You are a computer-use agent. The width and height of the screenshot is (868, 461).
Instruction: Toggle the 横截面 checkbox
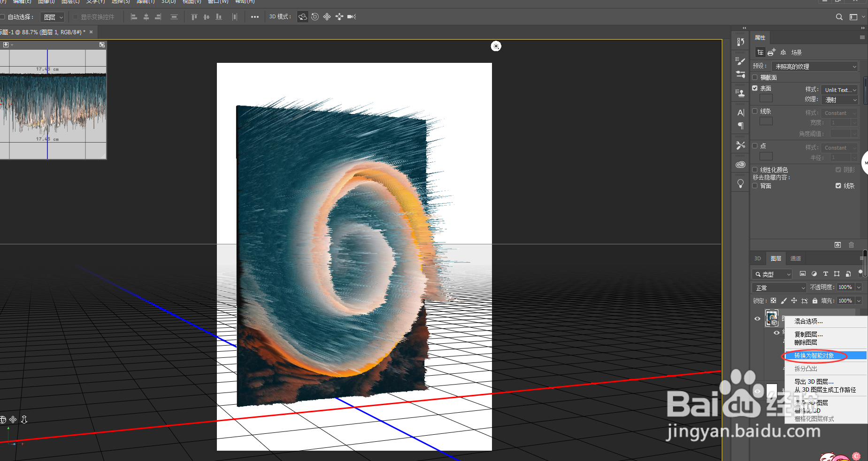tap(755, 77)
